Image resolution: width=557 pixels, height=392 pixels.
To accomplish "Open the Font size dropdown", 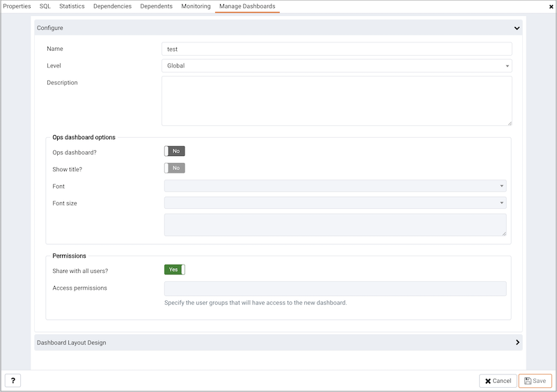I will (336, 203).
